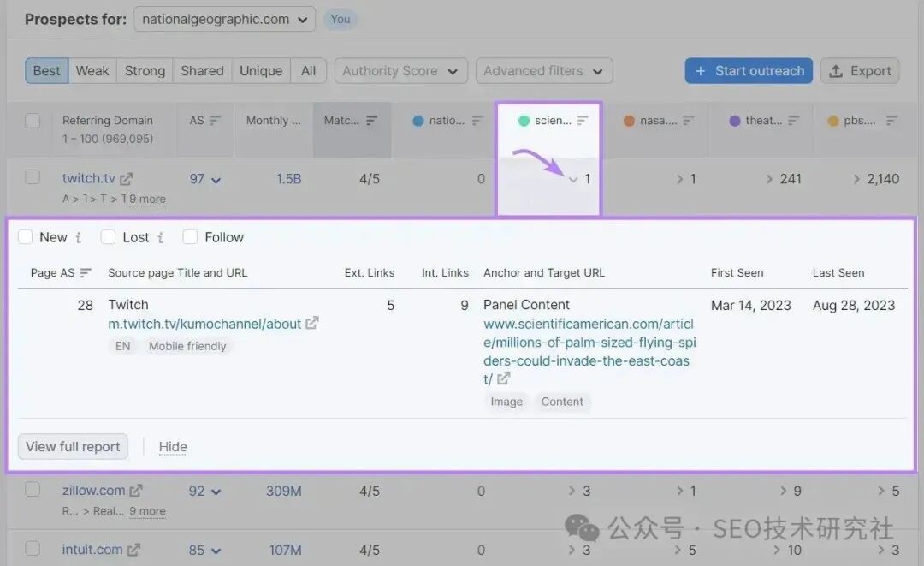Tick the Lost checkbox
Screen dimensions: 924x566
pos(108,237)
